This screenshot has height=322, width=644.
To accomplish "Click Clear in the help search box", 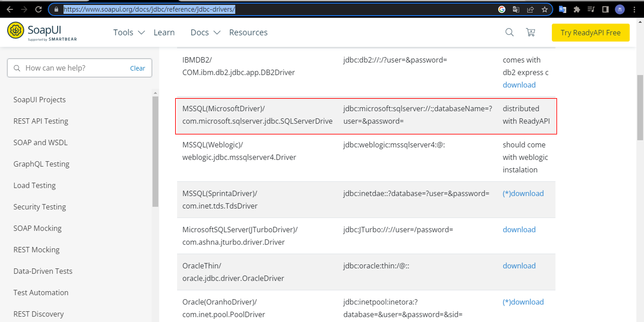I will coord(137,68).
